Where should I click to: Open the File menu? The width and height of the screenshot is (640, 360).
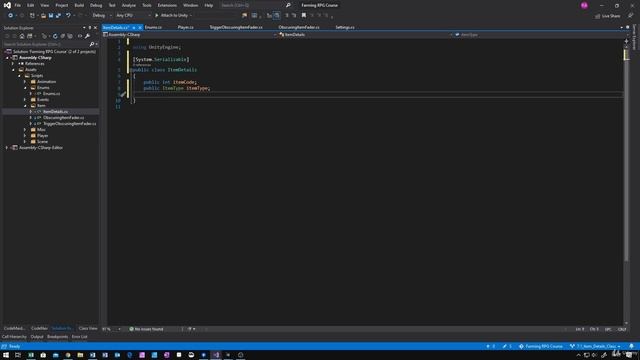click(18, 5)
